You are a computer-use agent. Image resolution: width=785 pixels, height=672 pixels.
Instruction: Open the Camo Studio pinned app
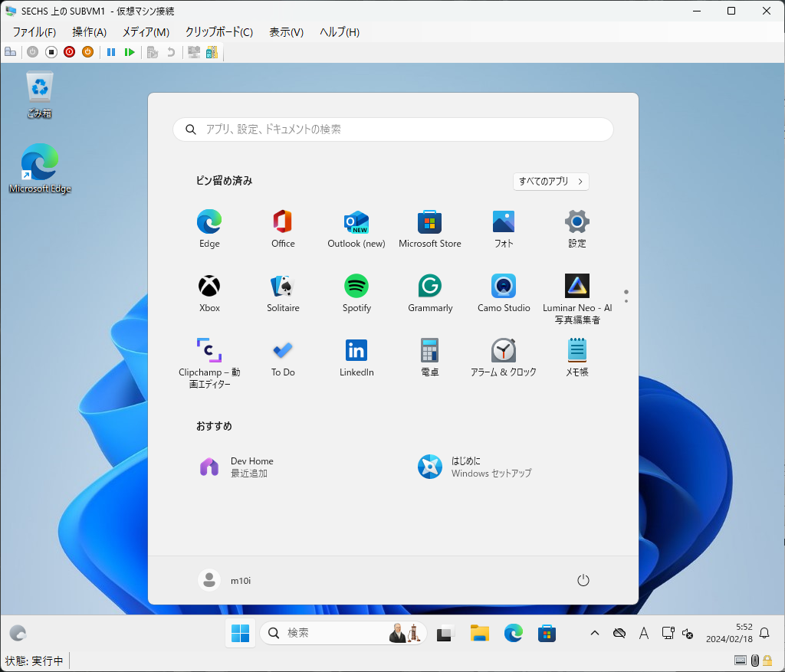click(503, 293)
